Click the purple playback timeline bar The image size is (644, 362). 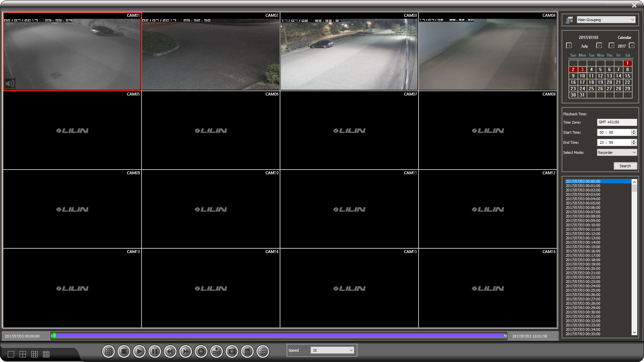pos(278,336)
